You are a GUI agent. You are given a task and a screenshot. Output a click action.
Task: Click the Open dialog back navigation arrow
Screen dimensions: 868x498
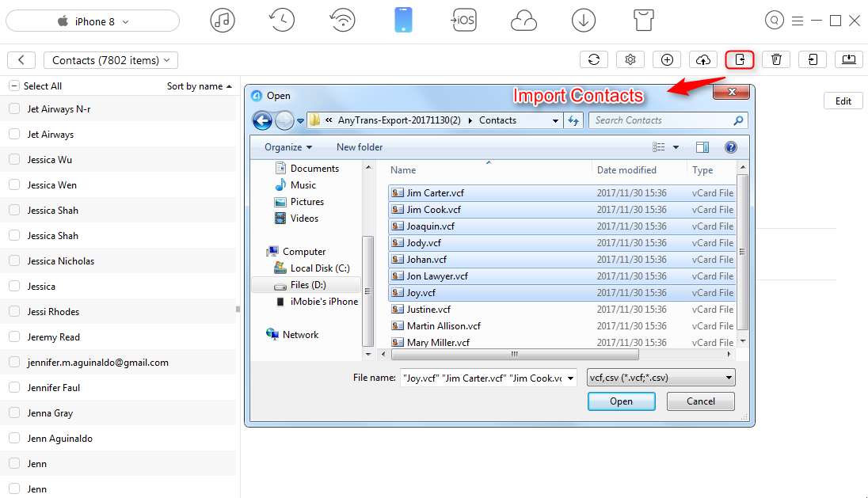262,120
